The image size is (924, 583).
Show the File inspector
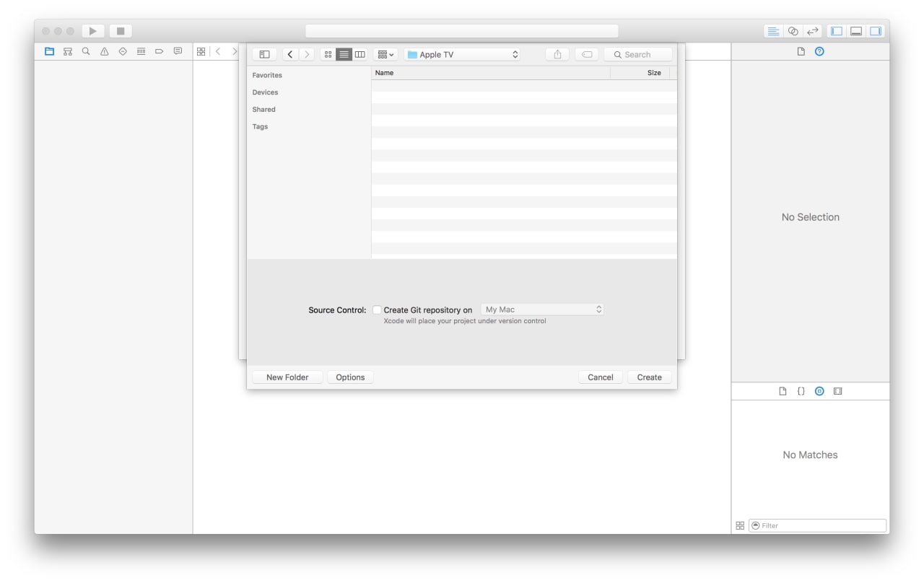801,51
